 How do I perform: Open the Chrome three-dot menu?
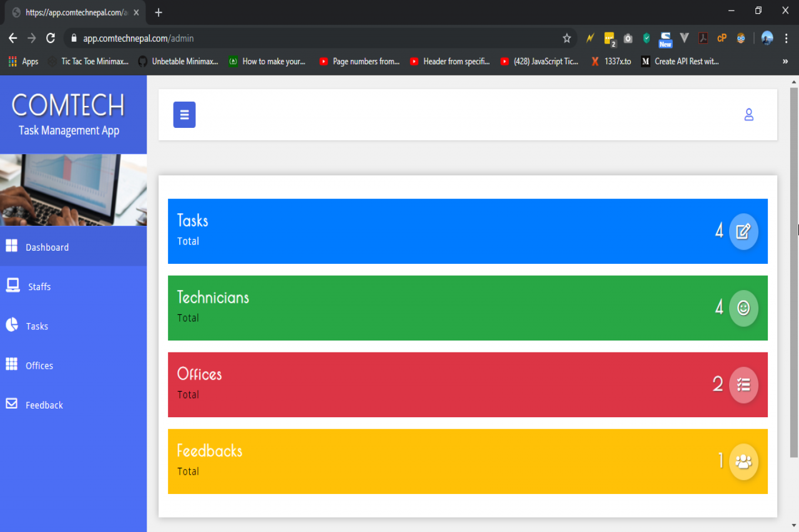coord(786,39)
